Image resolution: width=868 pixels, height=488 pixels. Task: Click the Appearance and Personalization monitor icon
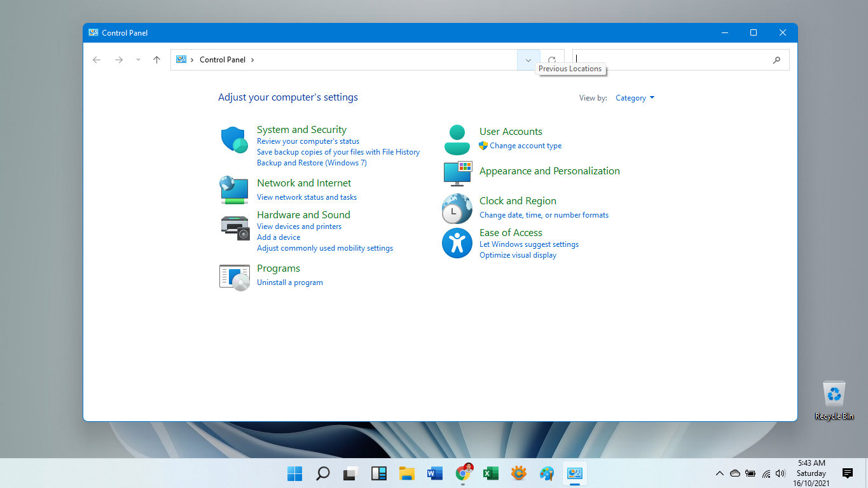click(457, 173)
